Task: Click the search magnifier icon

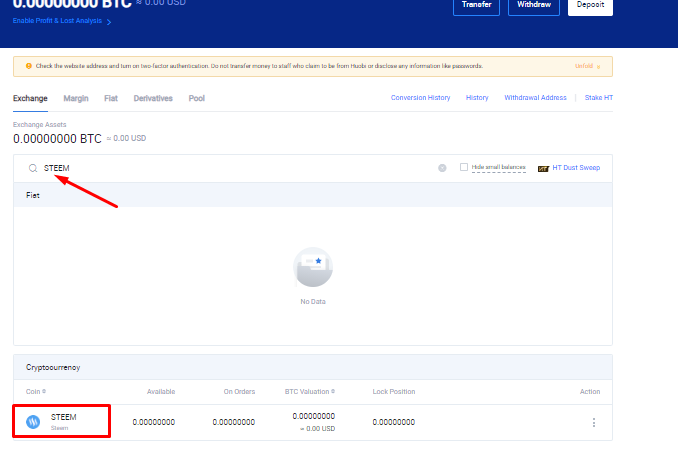Action: pyautogui.click(x=33, y=168)
